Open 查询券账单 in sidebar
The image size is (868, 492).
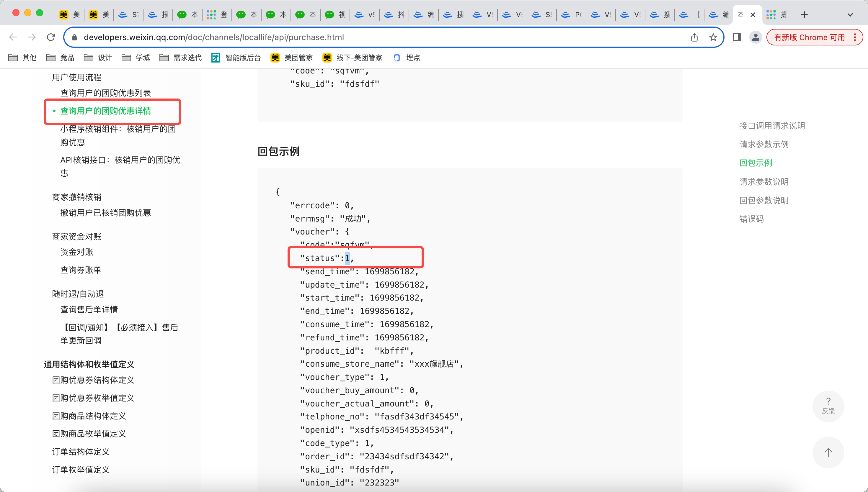tap(81, 270)
